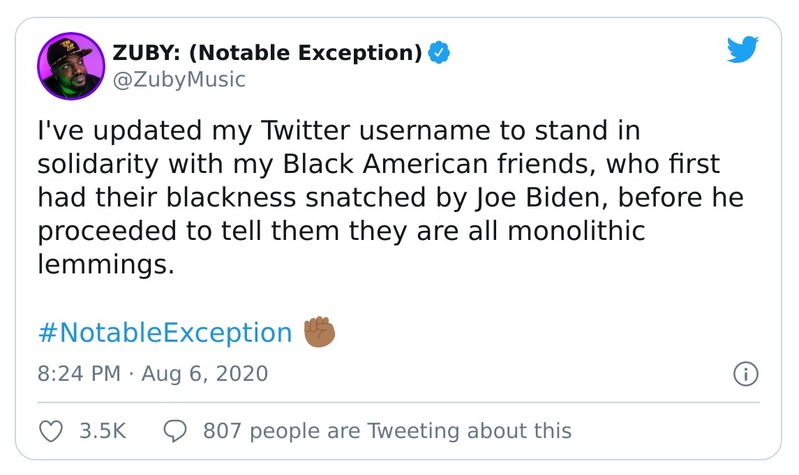Open ZUBY's profile avatar picture
The height and width of the screenshot is (475, 799).
71,65
